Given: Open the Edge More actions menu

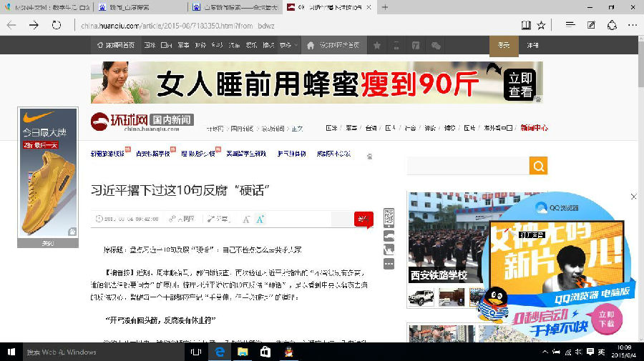Looking at the screenshot, I should coord(633,25).
